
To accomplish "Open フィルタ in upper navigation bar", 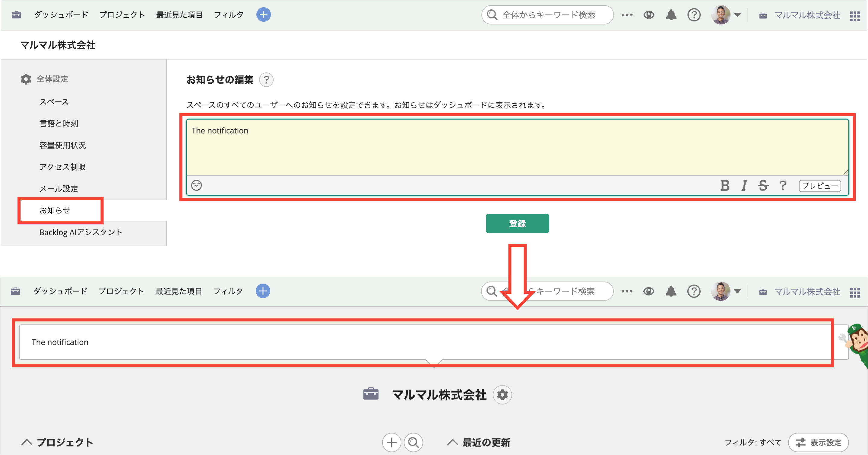I will 228,15.
